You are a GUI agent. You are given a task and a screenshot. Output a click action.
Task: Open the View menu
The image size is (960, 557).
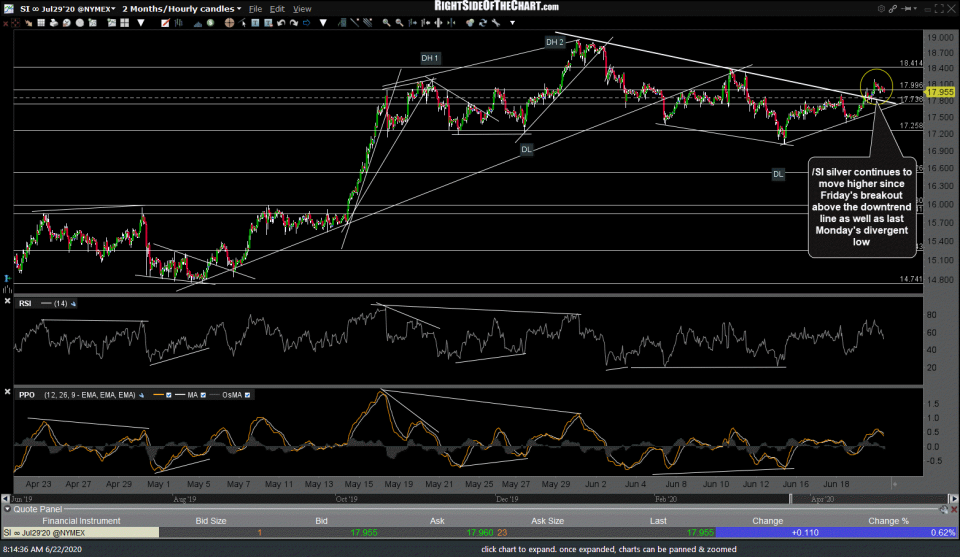tap(302, 9)
